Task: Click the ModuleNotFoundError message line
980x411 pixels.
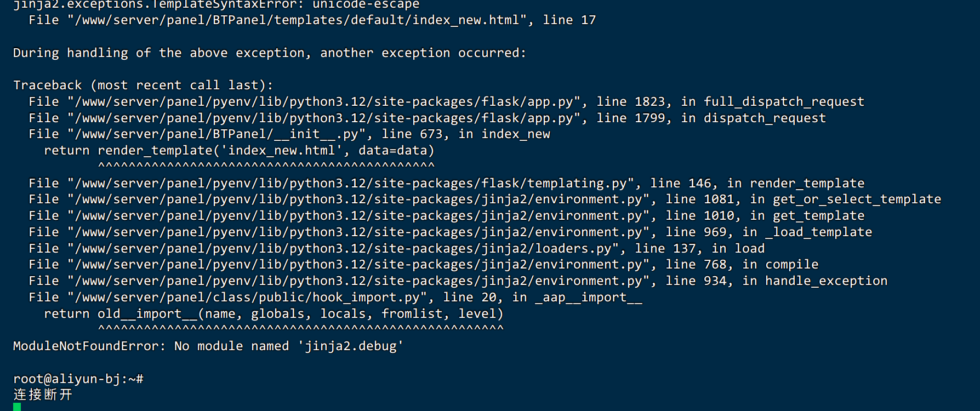Action: coord(208,346)
